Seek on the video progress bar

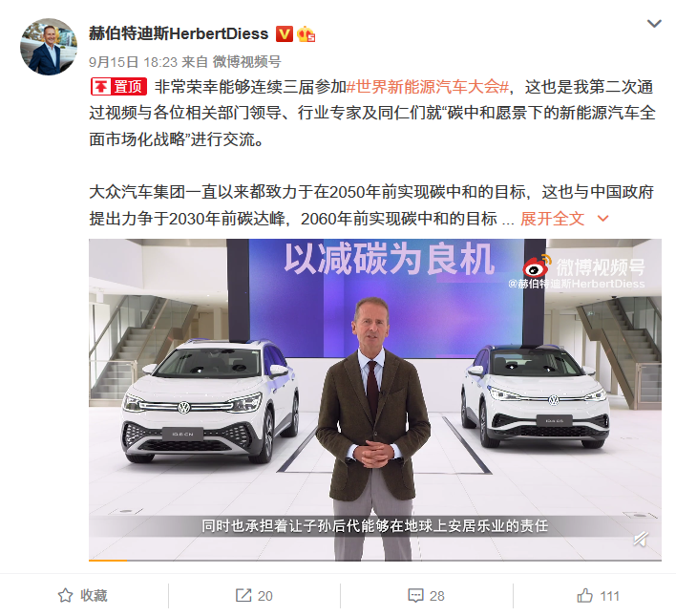375,561
